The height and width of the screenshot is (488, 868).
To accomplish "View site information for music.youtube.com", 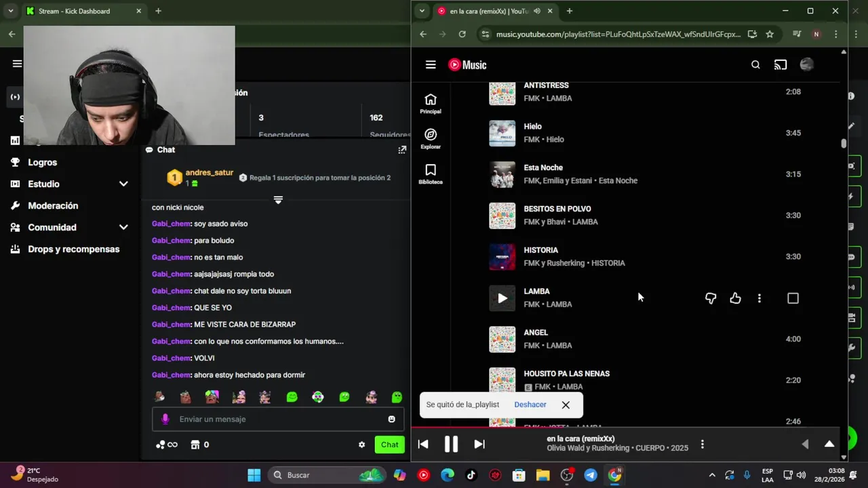I will (484, 34).
